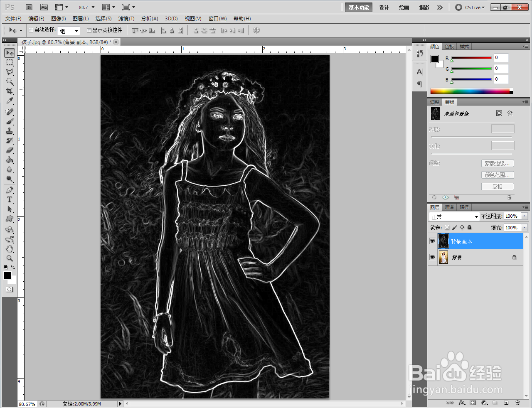Toggle Quick Mask mode
532x408 pixels.
pyautogui.click(x=10, y=290)
